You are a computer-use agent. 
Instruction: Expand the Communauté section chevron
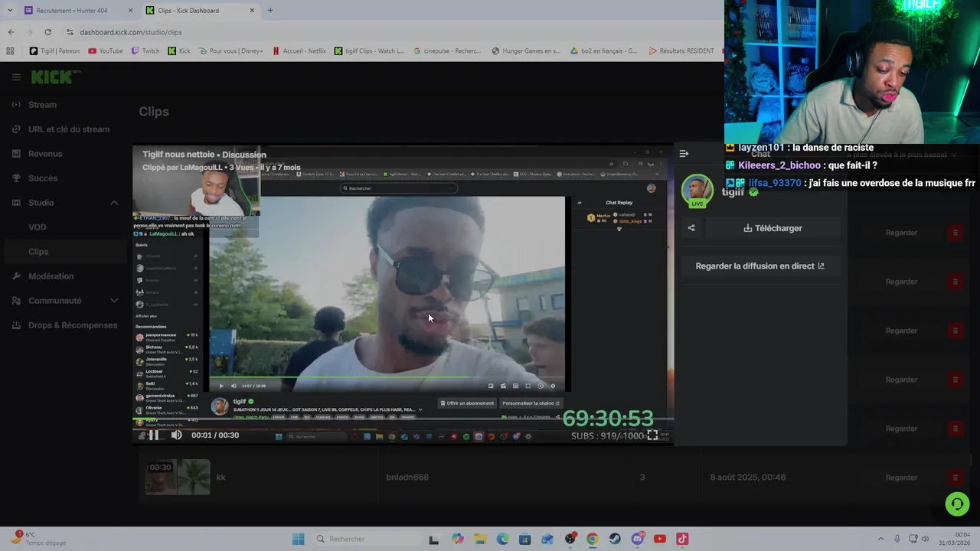(x=114, y=301)
